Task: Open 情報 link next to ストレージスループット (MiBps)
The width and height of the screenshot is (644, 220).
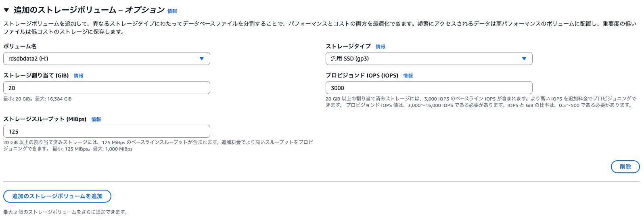Action: (96, 119)
